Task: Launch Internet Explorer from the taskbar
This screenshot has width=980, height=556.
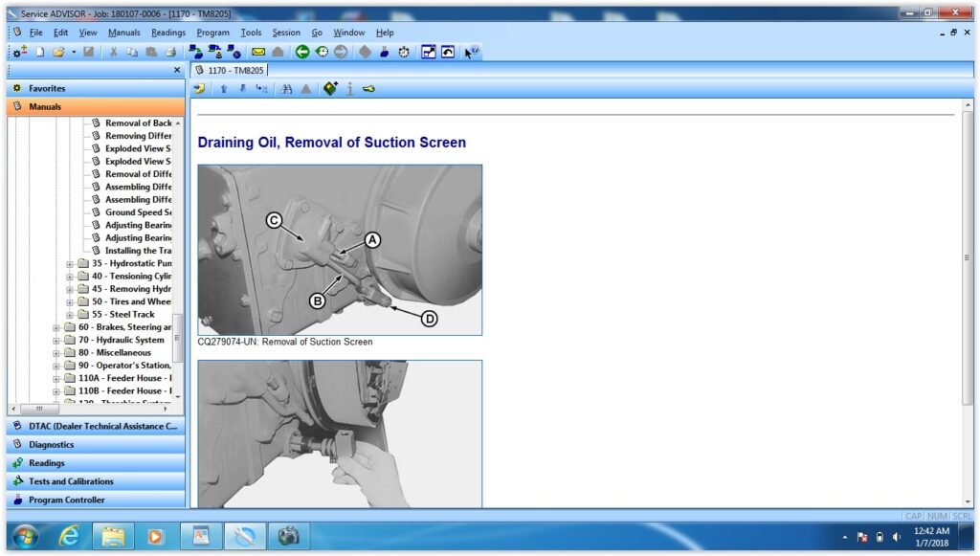Action: [69, 537]
